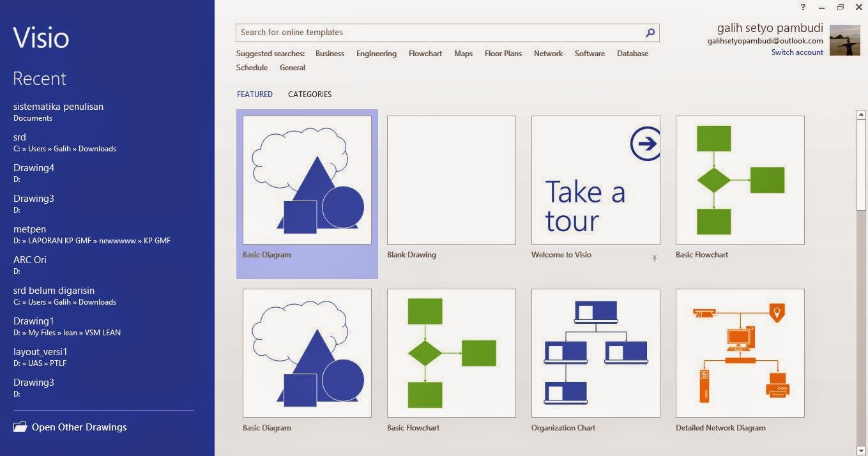Click the search magnifier icon
The image size is (868, 456).
pos(650,33)
